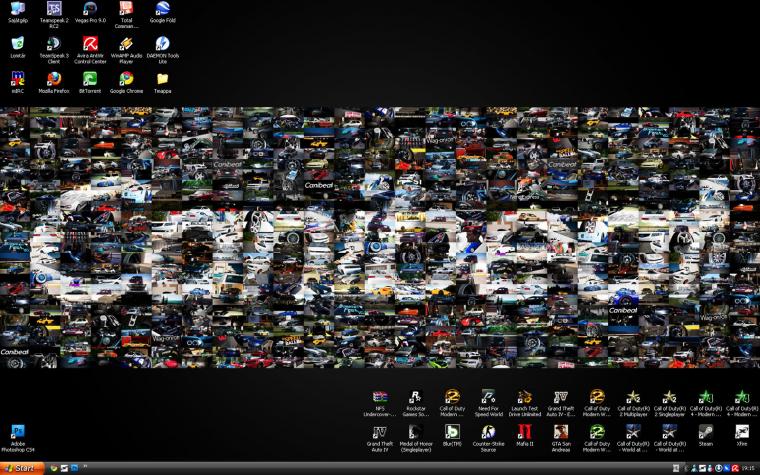Image resolution: width=760 pixels, height=475 pixels.
Task: Open DAEMON Tools Lite shortcut
Action: [162, 50]
